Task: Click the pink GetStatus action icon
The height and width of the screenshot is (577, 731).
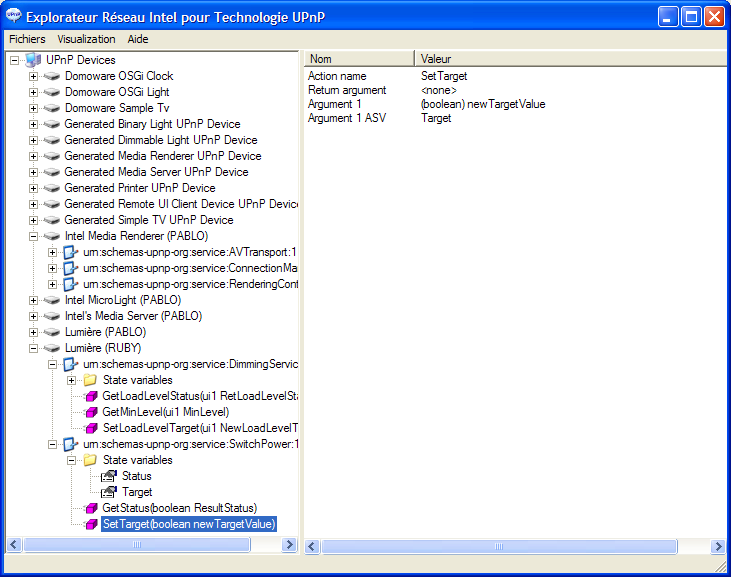Action: point(91,508)
